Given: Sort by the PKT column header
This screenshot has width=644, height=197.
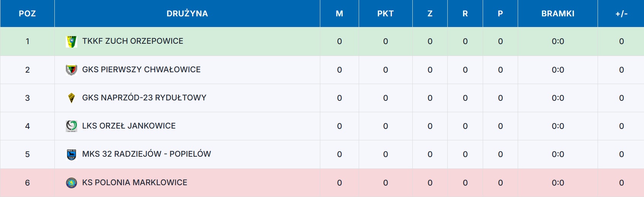Looking at the screenshot, I should point(385,14).
